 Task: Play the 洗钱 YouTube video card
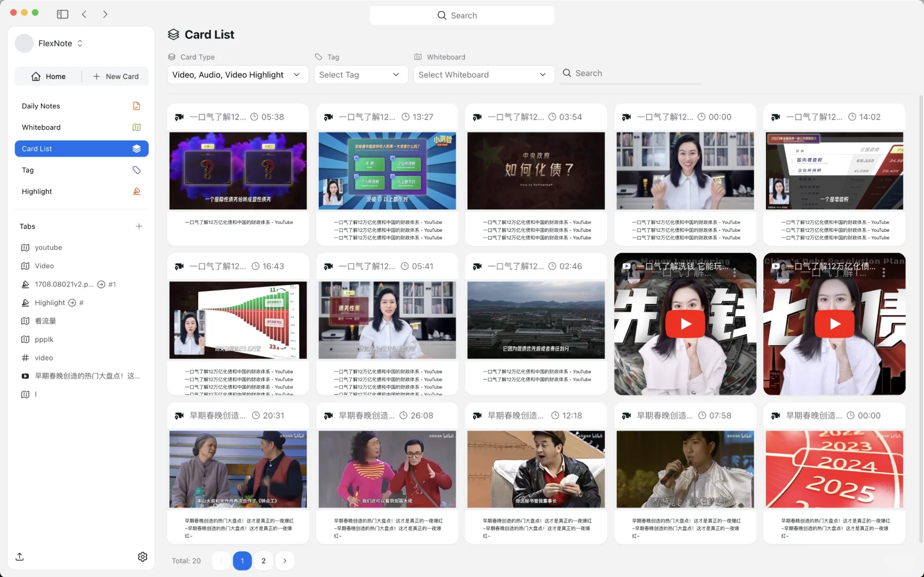pos(685,324)
